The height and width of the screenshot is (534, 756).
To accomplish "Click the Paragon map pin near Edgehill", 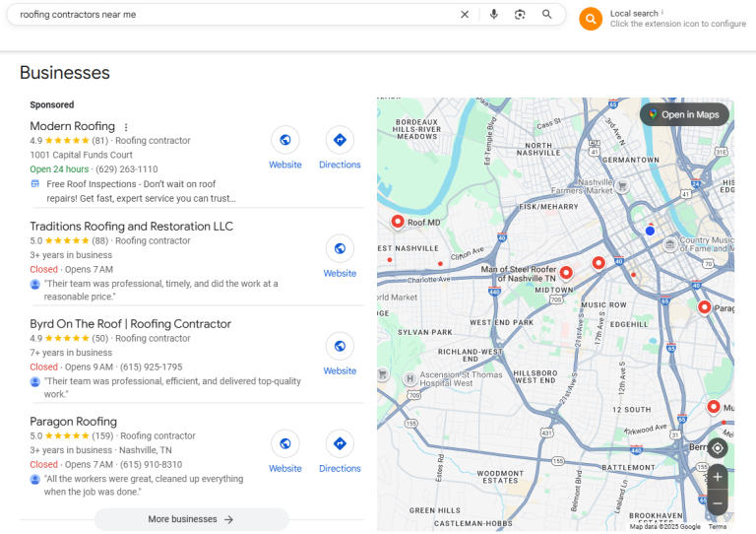I will 704,307.
